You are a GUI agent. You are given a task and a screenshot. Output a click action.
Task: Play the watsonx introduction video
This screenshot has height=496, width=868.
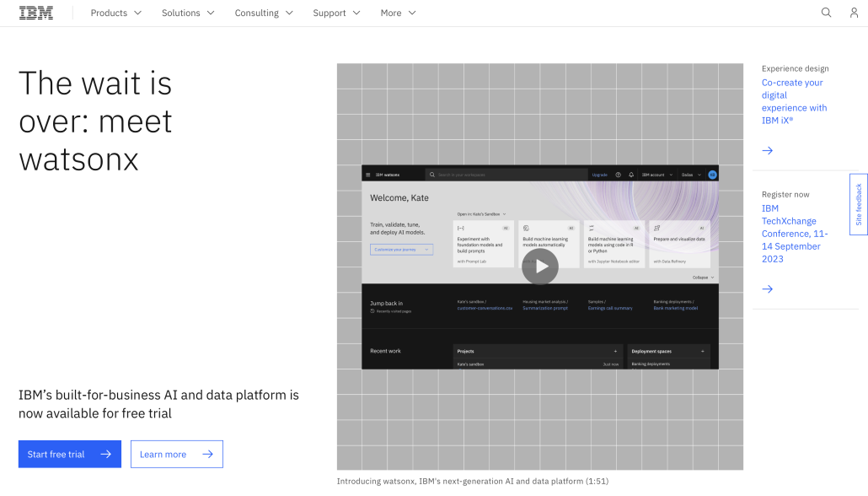point(540,266)
